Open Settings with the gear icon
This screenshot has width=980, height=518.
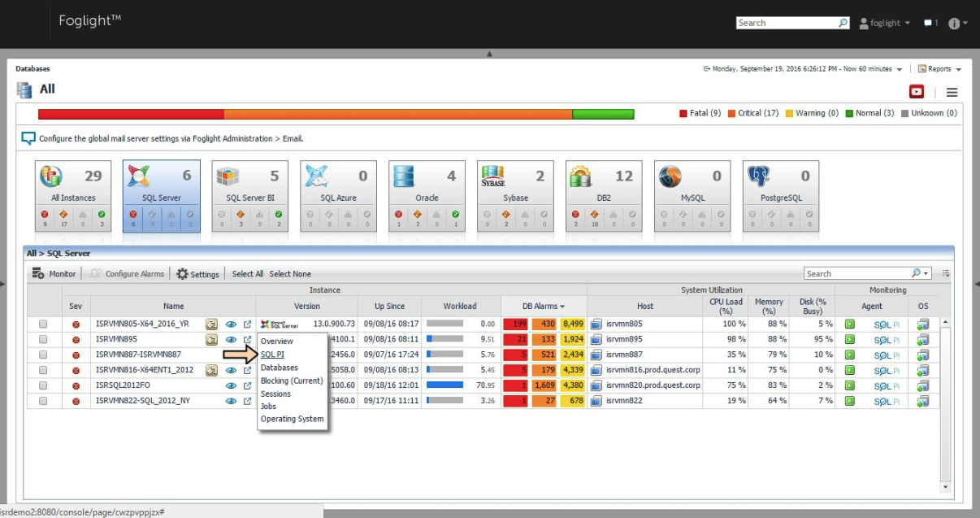click(x=182, y=274)
